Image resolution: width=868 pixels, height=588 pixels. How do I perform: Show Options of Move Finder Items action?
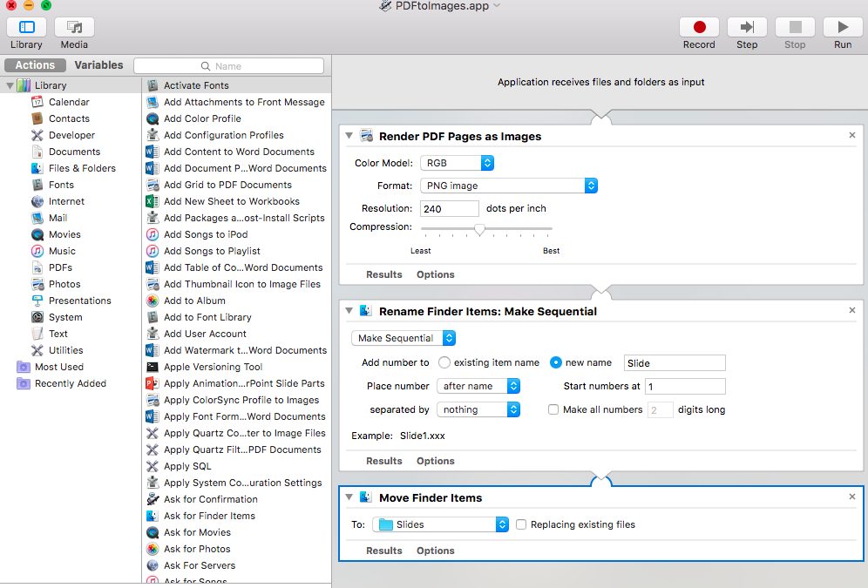pyautogui.click(x=435, y=551)
